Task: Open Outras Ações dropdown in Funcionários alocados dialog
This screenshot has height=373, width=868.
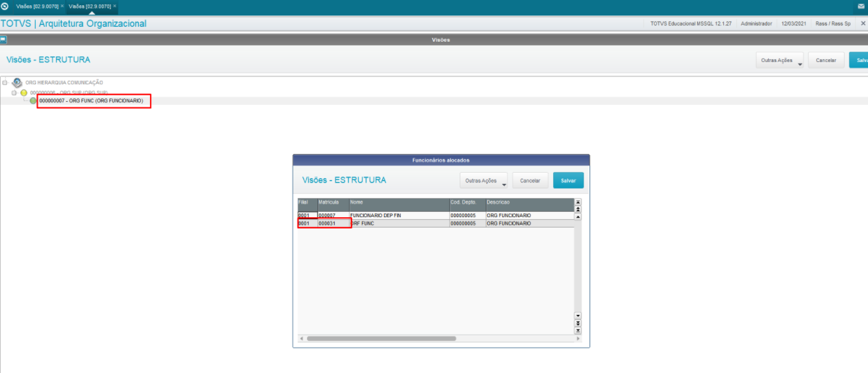Action: point(484,181)
